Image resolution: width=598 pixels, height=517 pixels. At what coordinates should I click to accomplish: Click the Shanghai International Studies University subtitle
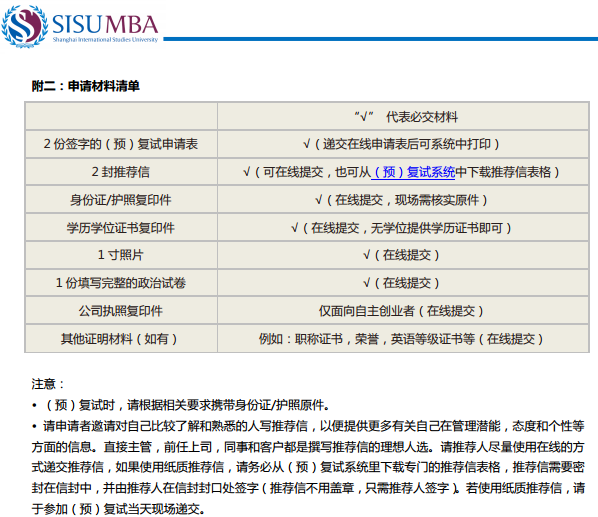point(105,40)
